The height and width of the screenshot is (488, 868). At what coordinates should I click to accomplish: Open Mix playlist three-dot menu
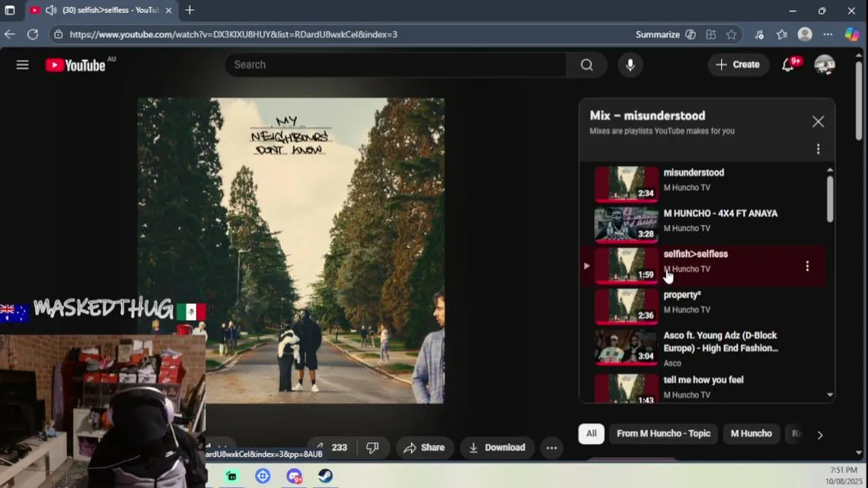(818, 149)
